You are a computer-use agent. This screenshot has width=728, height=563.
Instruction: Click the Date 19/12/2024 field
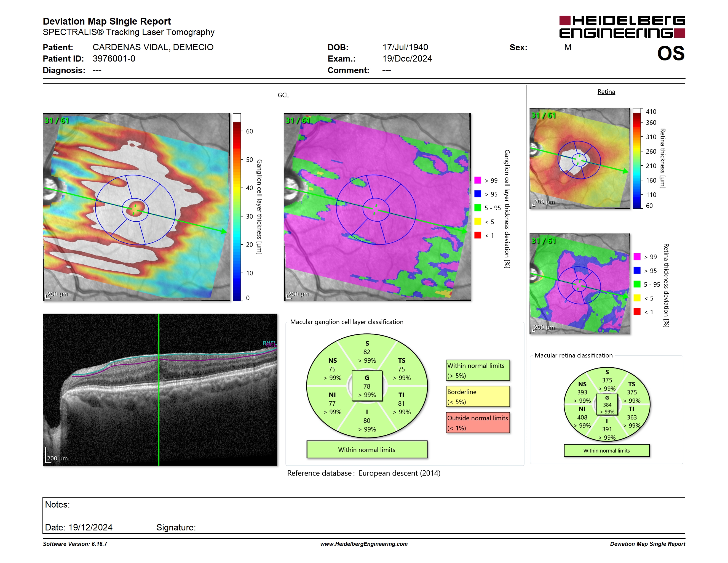pos(79,527)
